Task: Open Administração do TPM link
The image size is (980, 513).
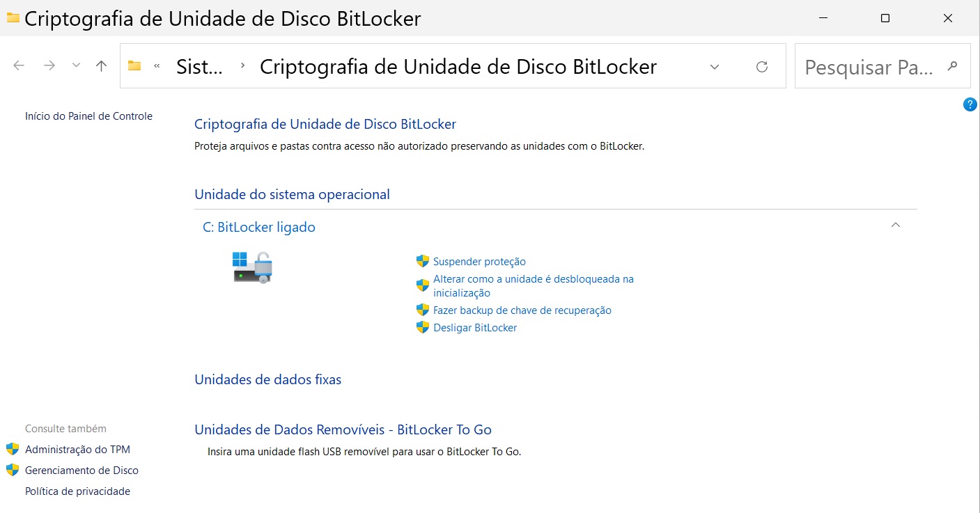Action: tap(77, 450)
